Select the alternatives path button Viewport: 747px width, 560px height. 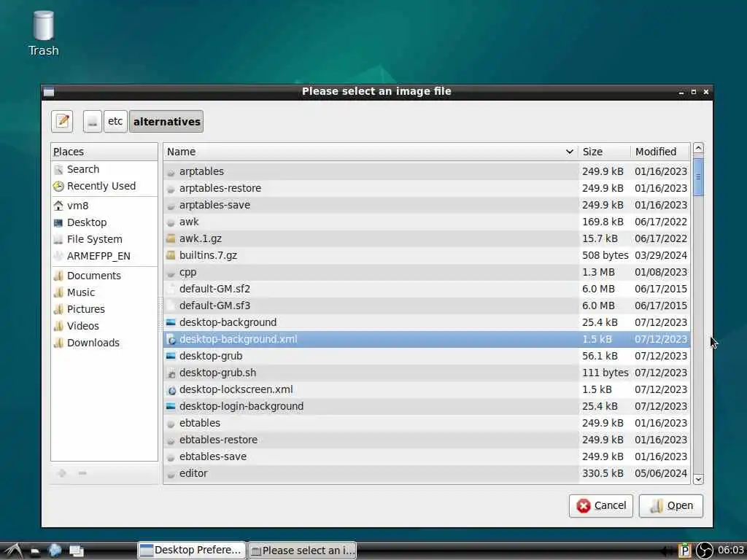click(x=166, y=122)
